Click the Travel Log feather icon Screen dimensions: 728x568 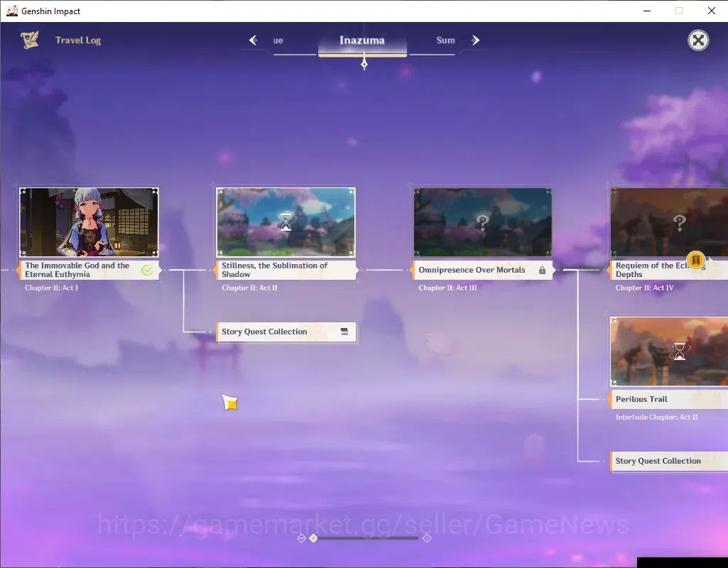click(x=30, y=40)
